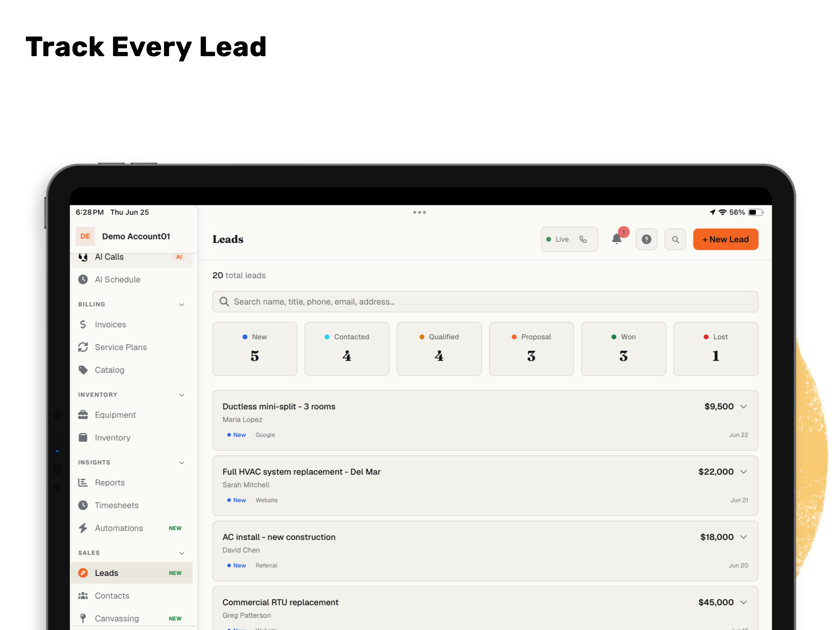
Task: Expand the Ductless mini-split lead details
Action: coord(744,406)
